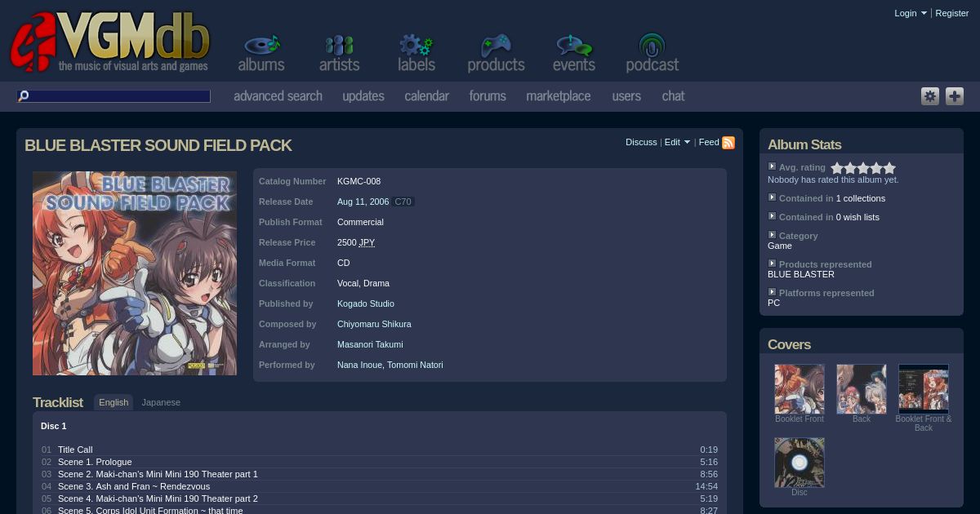This screenshot has width=980, height=514.
Task: Open the Disc cover thumbnail
Action: click(x=800, y=463)
